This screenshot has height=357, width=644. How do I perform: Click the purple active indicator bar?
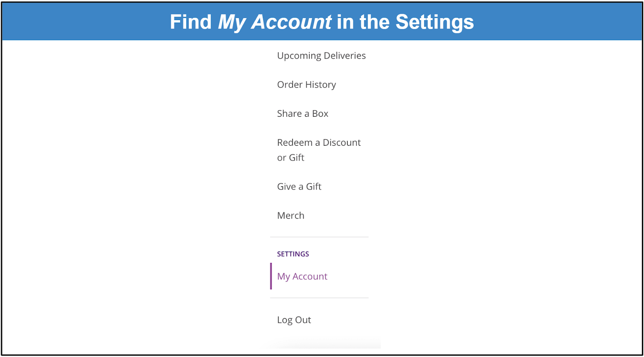point(271,276)
